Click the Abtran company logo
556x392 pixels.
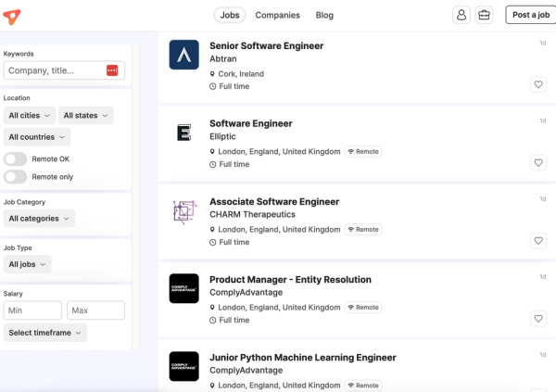(183, 56)
